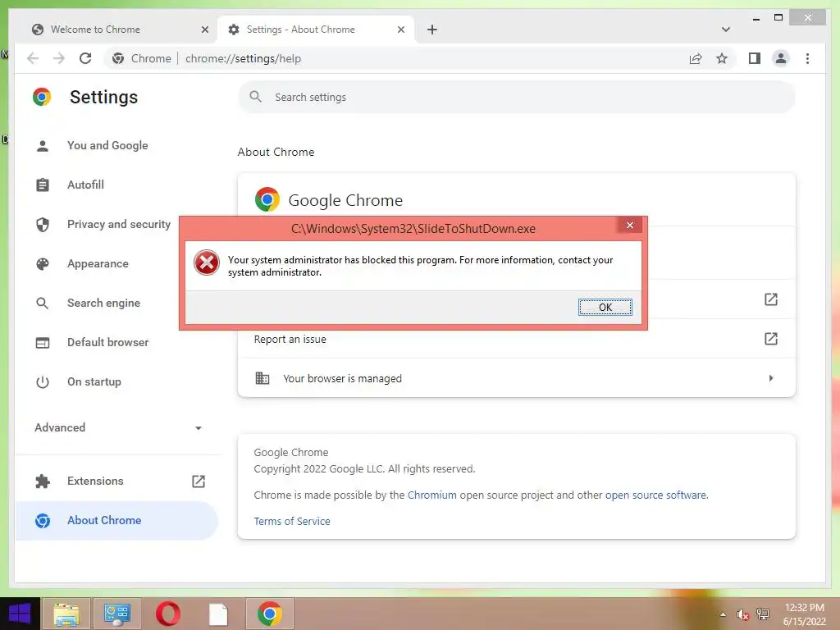Open You and Google settings

click(x=107, y=145)
